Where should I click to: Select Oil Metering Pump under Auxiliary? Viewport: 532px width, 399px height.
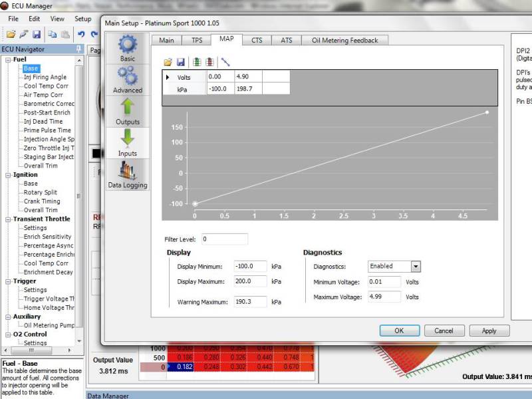[49, 325]
